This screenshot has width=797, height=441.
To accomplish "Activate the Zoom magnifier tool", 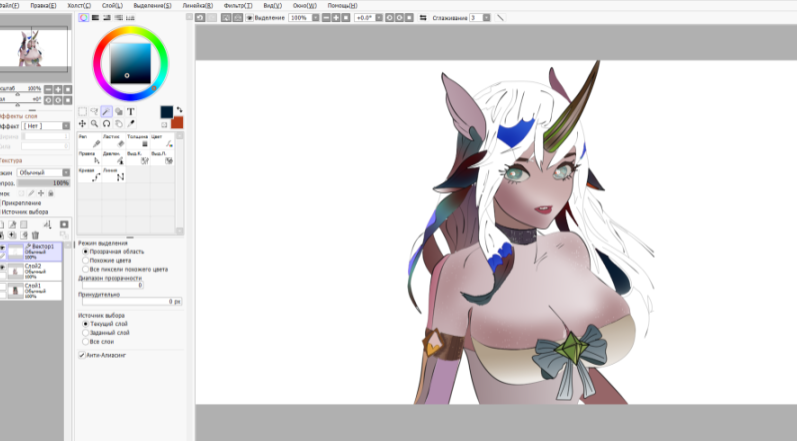I will click(x=95, y=123).
